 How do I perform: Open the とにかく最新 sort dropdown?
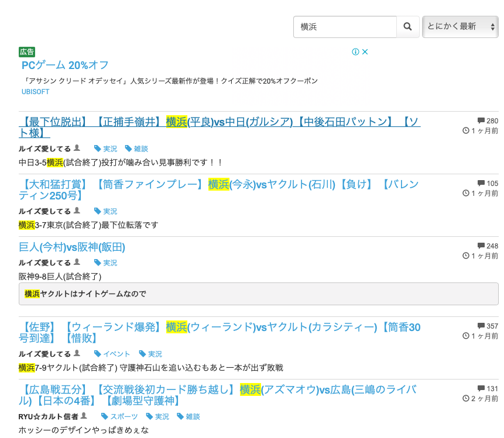(x=460, y=27)
